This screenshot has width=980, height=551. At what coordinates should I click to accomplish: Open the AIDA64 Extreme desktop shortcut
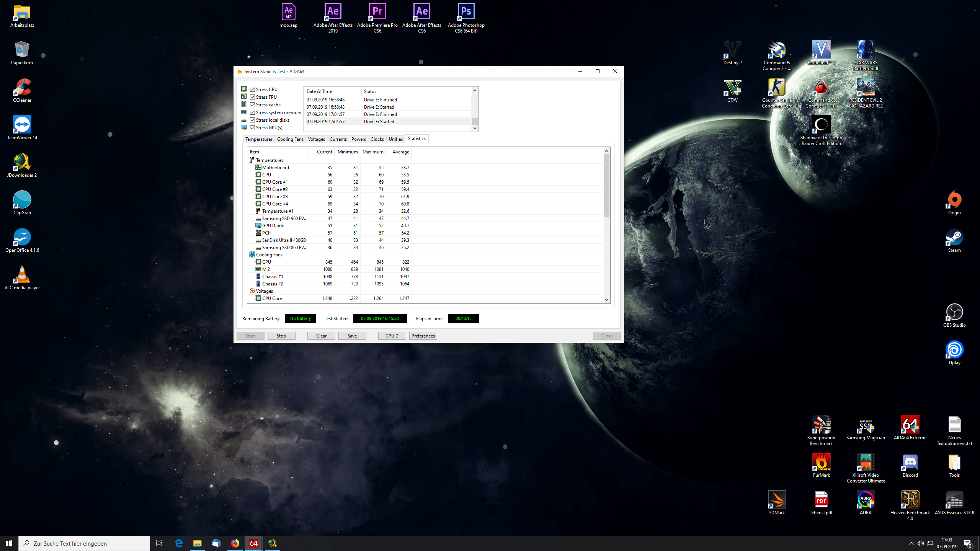[x=910, y=425]
